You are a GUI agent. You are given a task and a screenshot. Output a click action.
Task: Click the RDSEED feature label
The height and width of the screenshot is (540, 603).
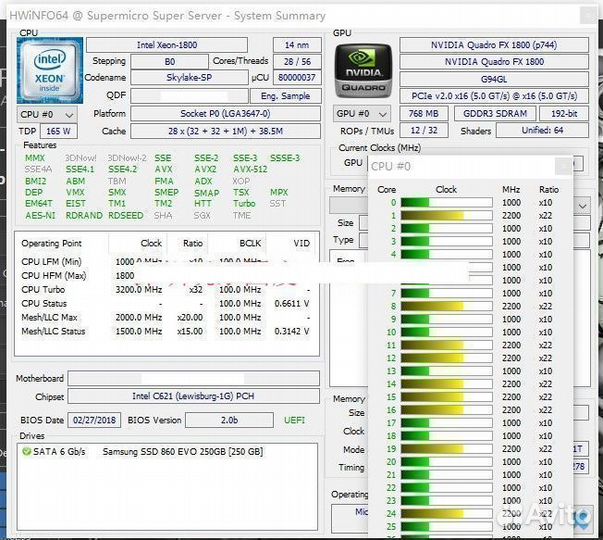tap(125, 215)
